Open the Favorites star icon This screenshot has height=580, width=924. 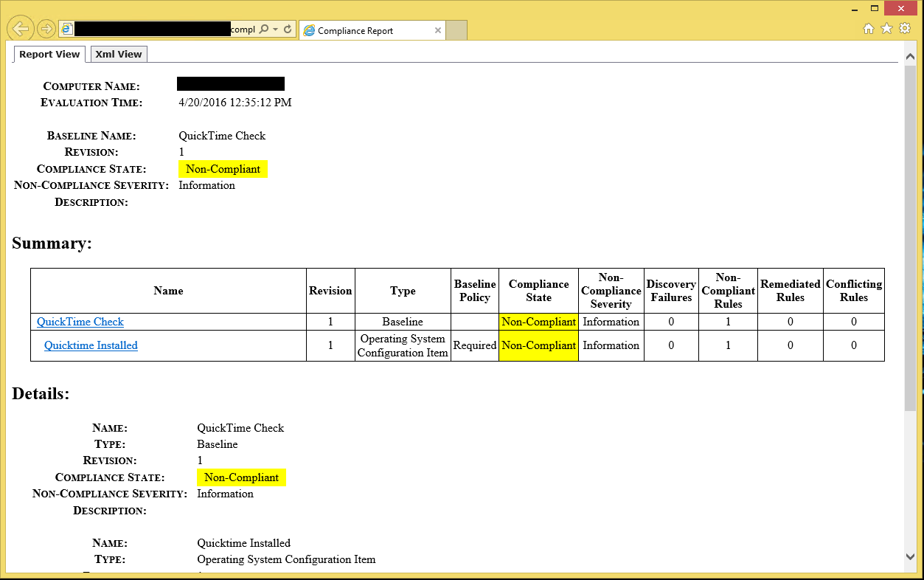point(886,29)
